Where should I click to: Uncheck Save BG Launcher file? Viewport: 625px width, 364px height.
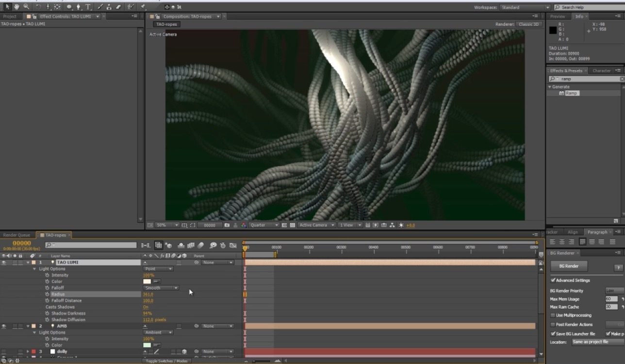pos(553,333)
